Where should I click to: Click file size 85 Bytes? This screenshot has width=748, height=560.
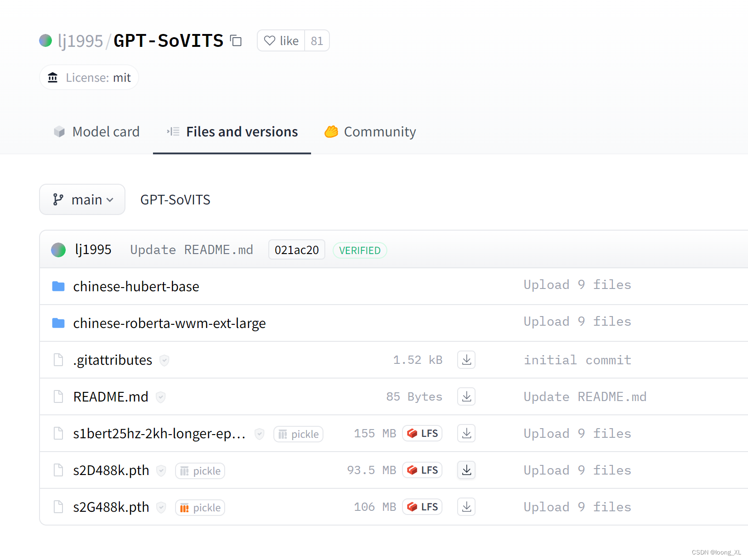click(414, 396)
